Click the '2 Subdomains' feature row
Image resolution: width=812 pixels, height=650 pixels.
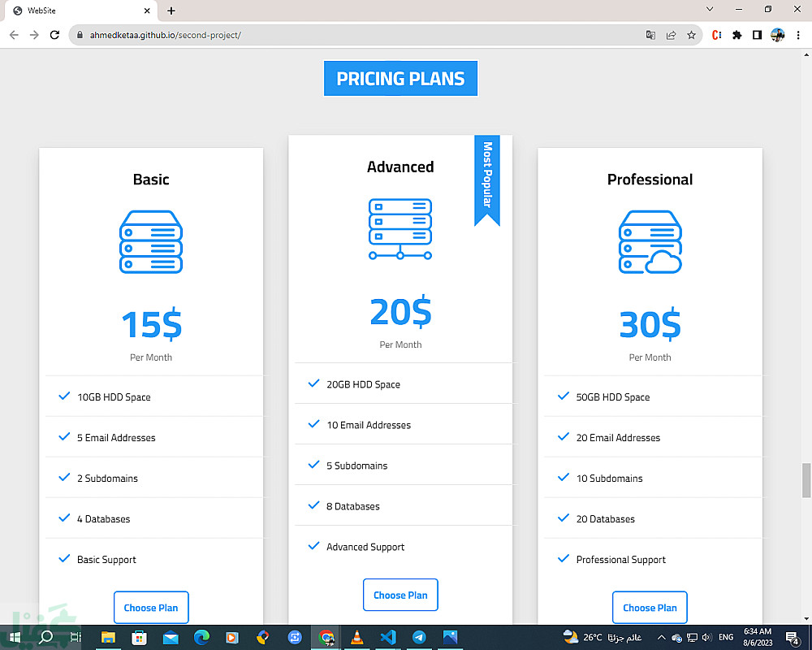(153, 478)
